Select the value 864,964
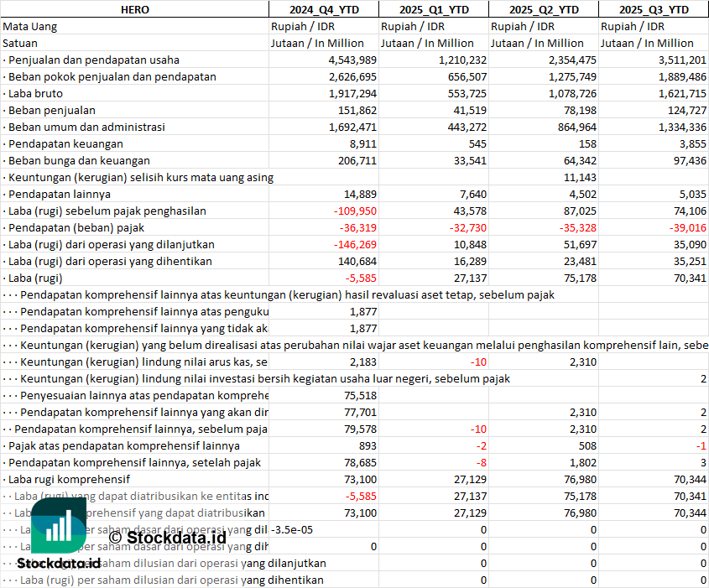The image size is (709, 588). [x=577, y=127]
